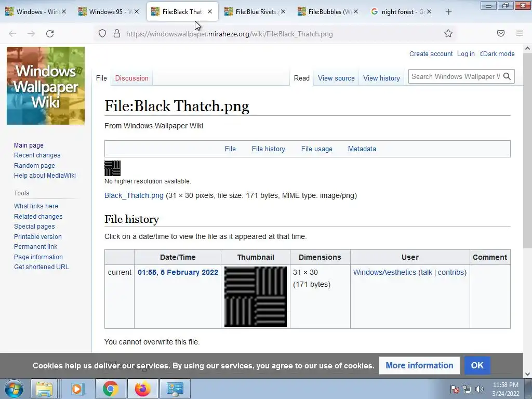Open a new tab with the plus button
This screenshot has width=532, height=399.
[448, 12]
